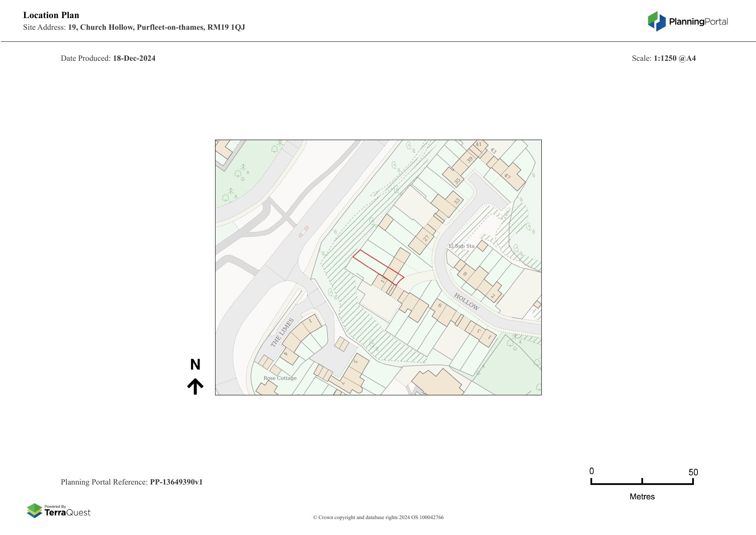Click house number 27 on the map
Image resolution: width=756 pixels, height=535 pixels.
[426, 238]
